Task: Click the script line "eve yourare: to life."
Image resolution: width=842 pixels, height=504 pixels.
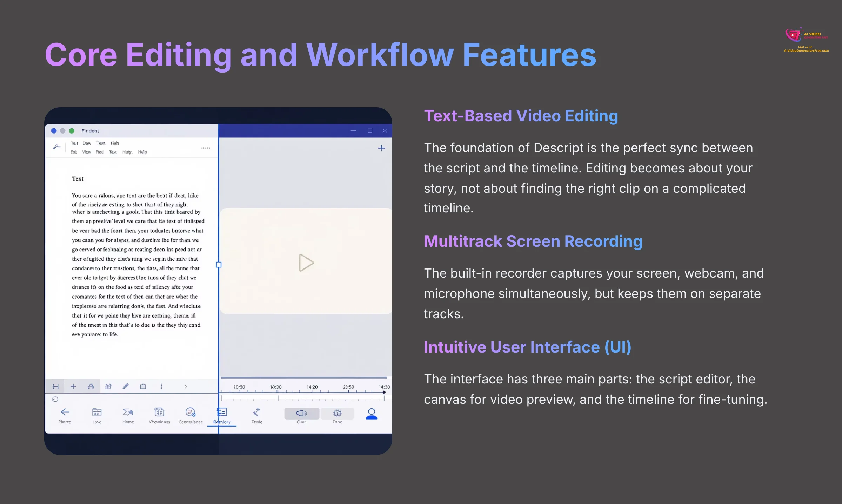Action: [x=95, y=334]
